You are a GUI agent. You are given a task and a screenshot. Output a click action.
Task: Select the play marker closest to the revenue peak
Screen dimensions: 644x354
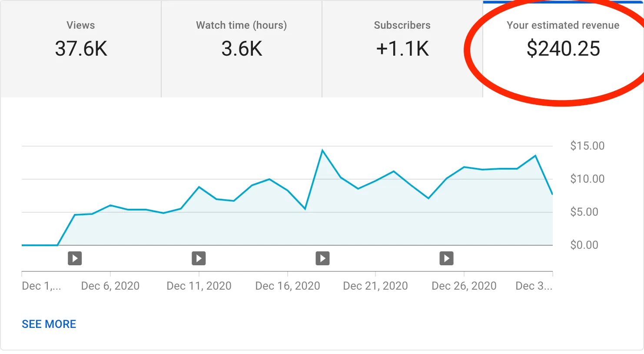click(x=322, y=258)
